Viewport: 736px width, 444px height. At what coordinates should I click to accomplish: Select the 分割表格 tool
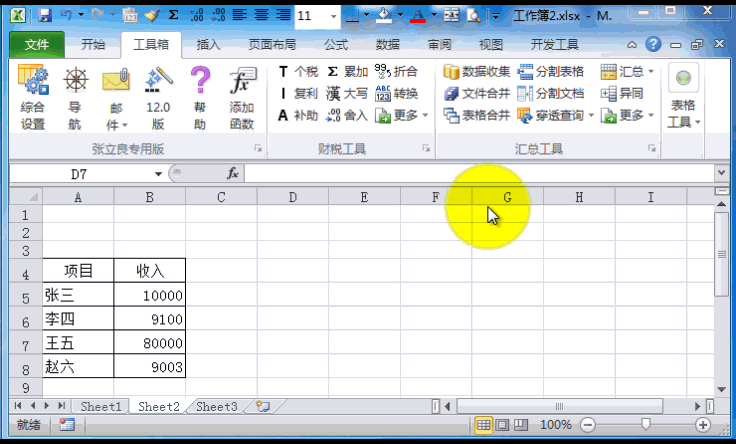(x=551, y=72)
